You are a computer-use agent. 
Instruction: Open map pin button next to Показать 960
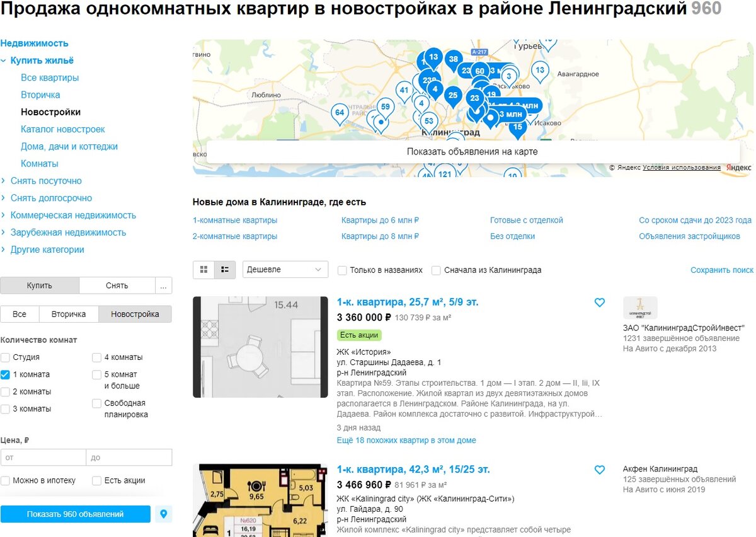pos(164,514)
